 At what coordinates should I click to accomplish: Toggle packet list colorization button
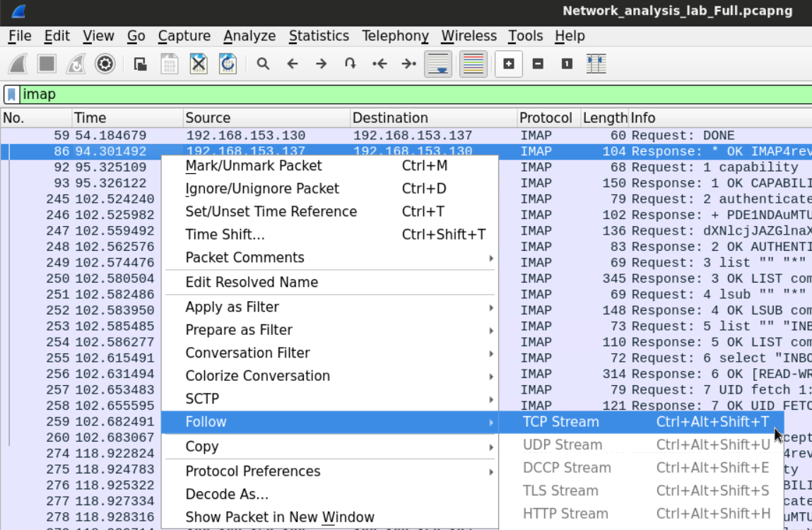click(x=473, y=64)
